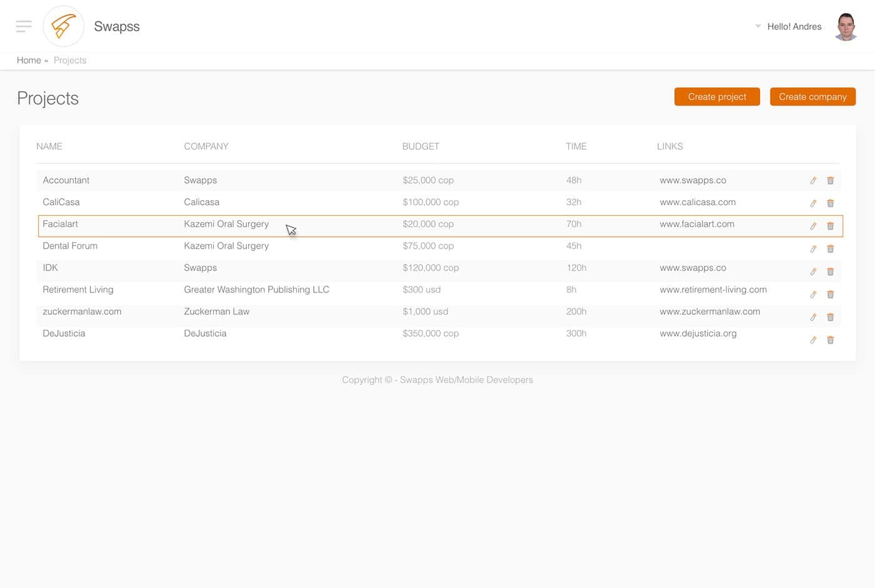The width and height of the screenshot is (875, 588).
Task: Delete the DeJusticia project
Action: [831, 340]
